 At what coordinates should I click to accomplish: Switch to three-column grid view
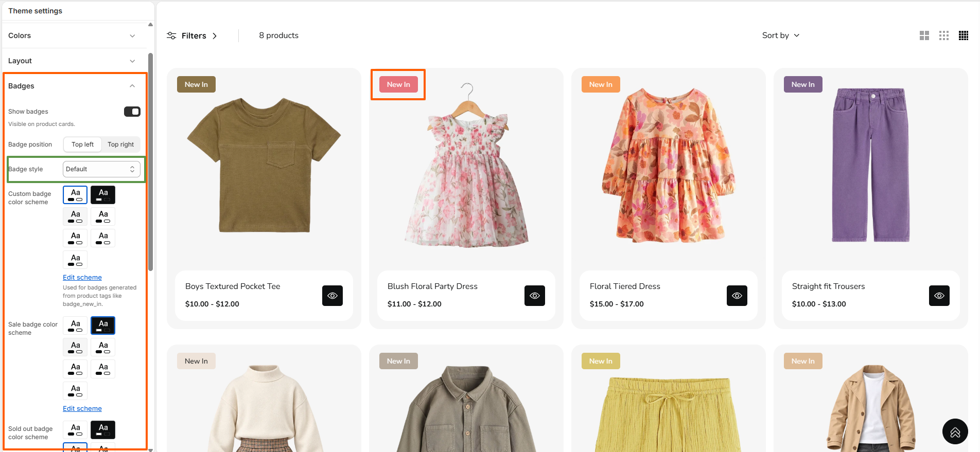[944, 35]
